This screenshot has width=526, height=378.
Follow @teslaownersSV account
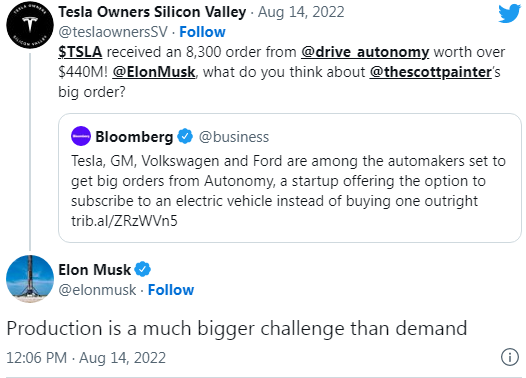pyautogui.click(x=202, y=32)
